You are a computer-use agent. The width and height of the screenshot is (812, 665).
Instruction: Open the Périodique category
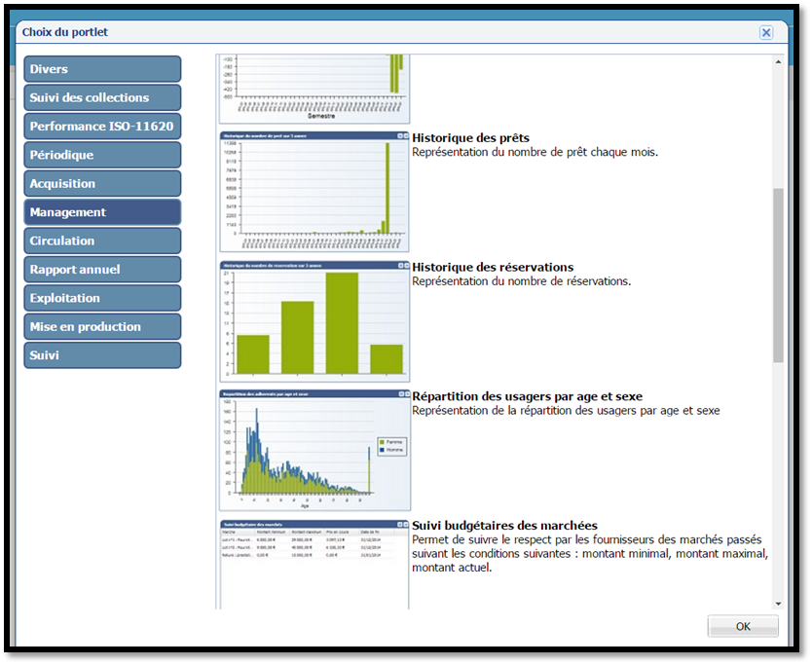(102, 155)
